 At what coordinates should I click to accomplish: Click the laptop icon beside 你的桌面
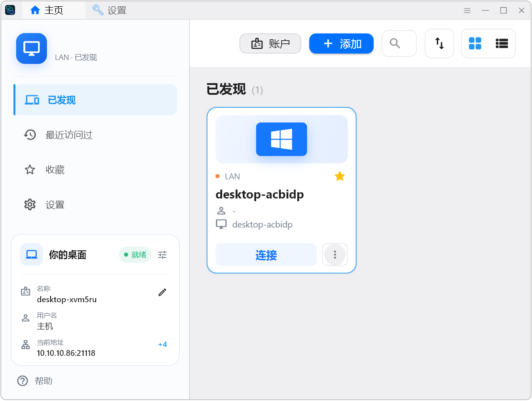coord(32,254)
